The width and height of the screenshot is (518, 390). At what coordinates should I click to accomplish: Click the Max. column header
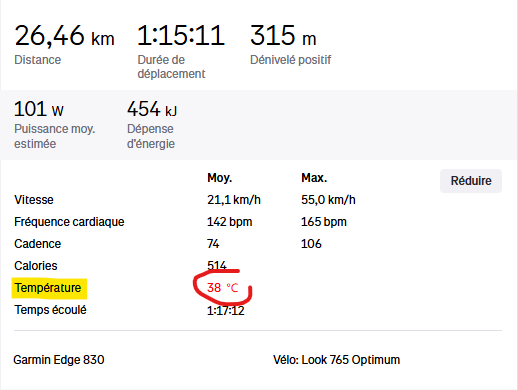(314, 178)
